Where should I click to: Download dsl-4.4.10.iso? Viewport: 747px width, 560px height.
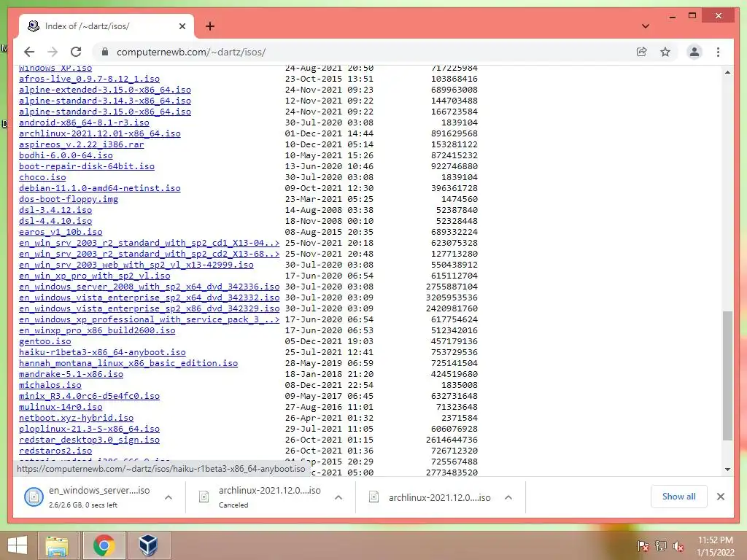coord(55,222)
